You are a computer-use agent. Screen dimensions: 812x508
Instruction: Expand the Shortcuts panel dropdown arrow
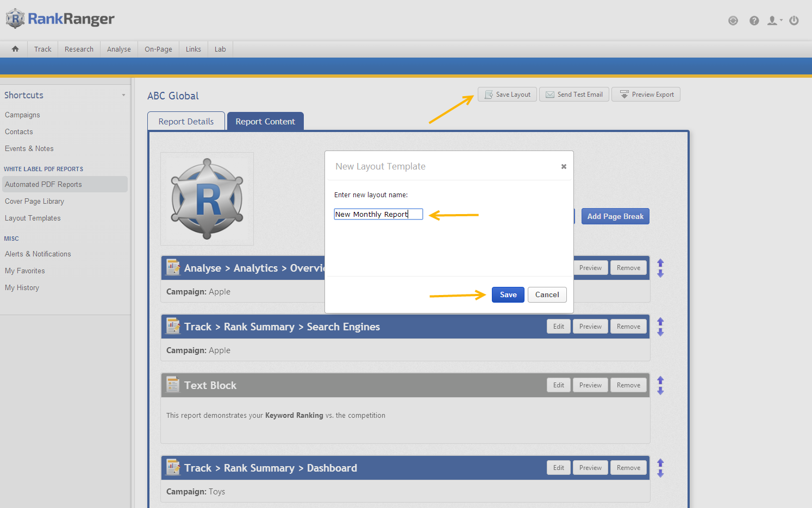pos(123,95)
